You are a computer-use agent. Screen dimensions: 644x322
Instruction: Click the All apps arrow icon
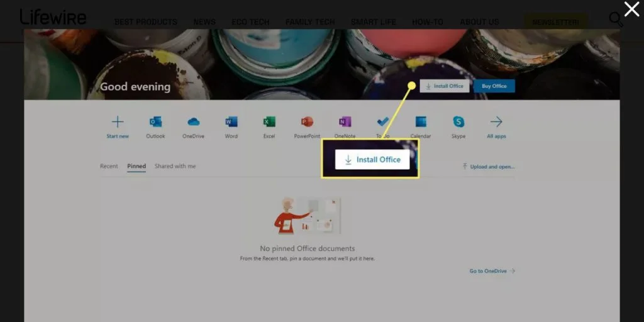pyautogui.click(x=496, y=122)
